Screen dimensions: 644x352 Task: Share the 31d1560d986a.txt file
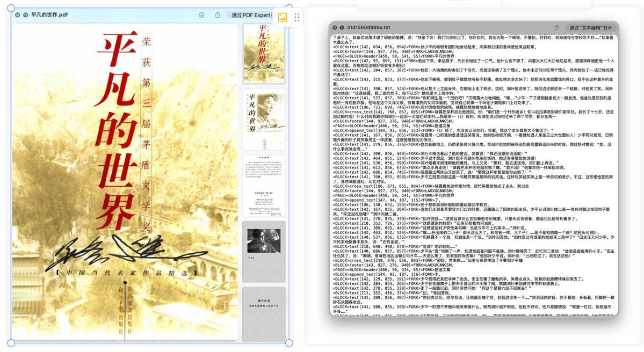pos(556,27)
